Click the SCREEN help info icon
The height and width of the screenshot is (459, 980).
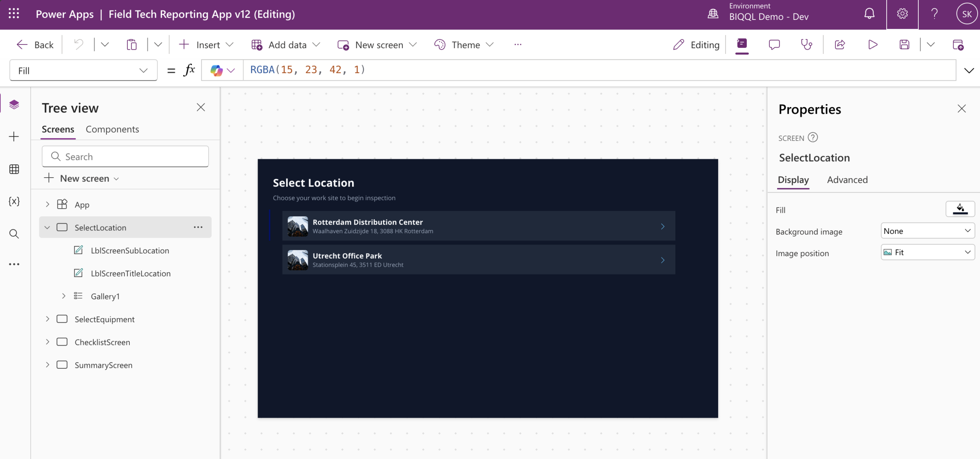pyautogui.click(x=813, y=137)
